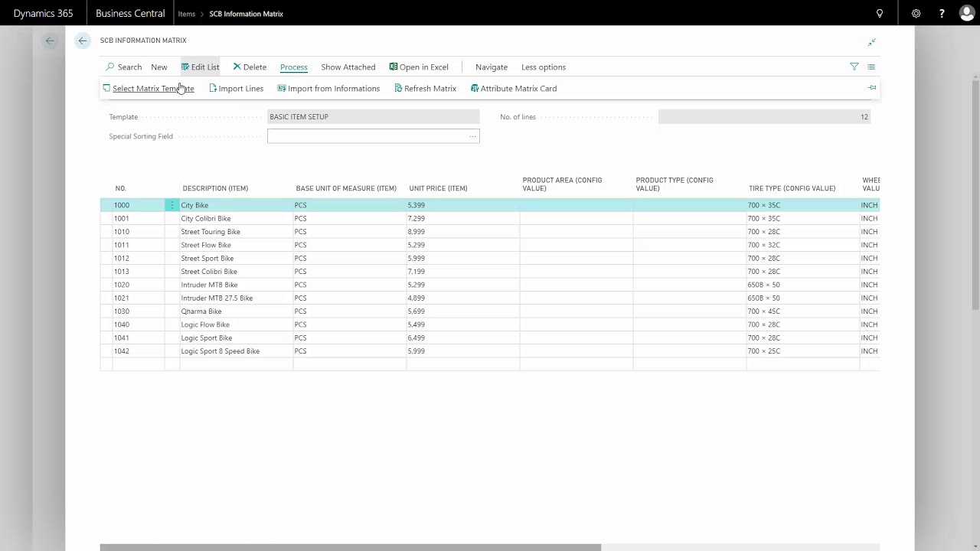
Task: Click Search in the action bar
Action: [x=124, y=67]
